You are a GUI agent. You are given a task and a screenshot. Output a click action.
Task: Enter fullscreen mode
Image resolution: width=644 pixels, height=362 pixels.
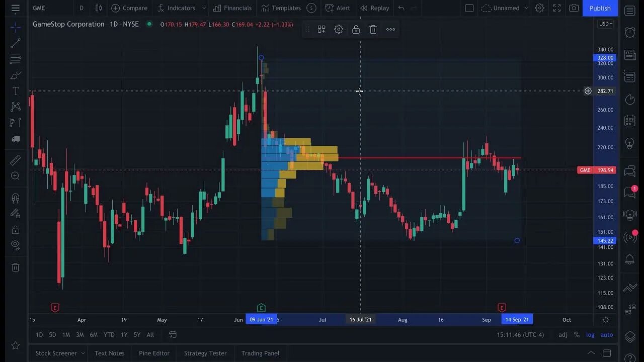[556, 8]
